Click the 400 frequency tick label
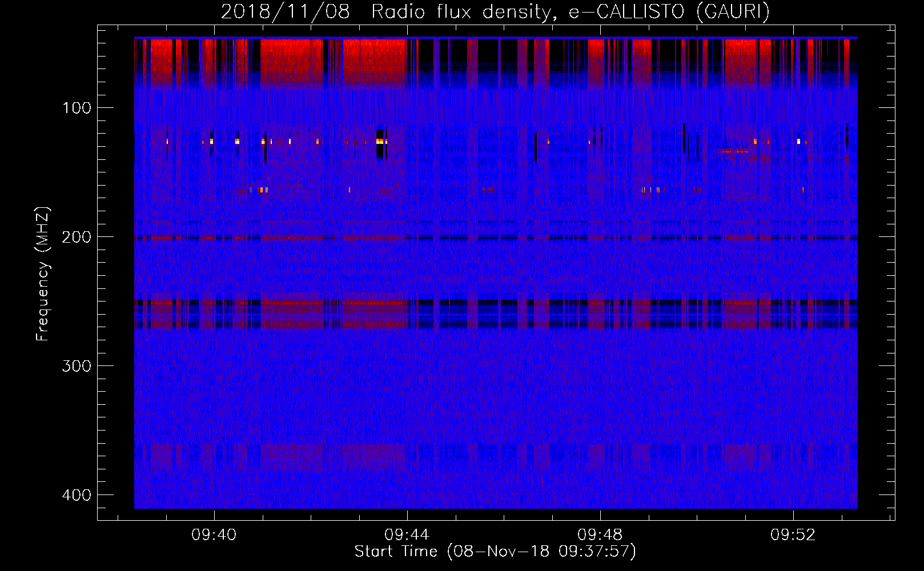 click(77, 495)
